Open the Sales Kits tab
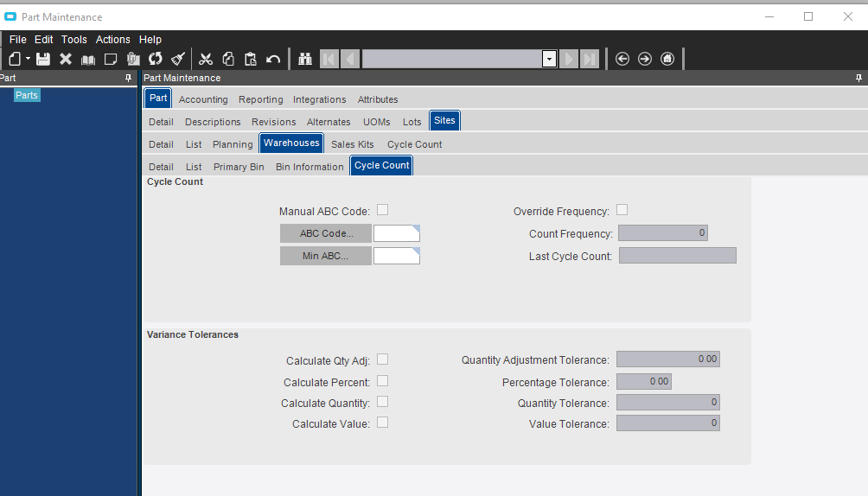This screenshot has width=868, height=496. coord(353,144)
